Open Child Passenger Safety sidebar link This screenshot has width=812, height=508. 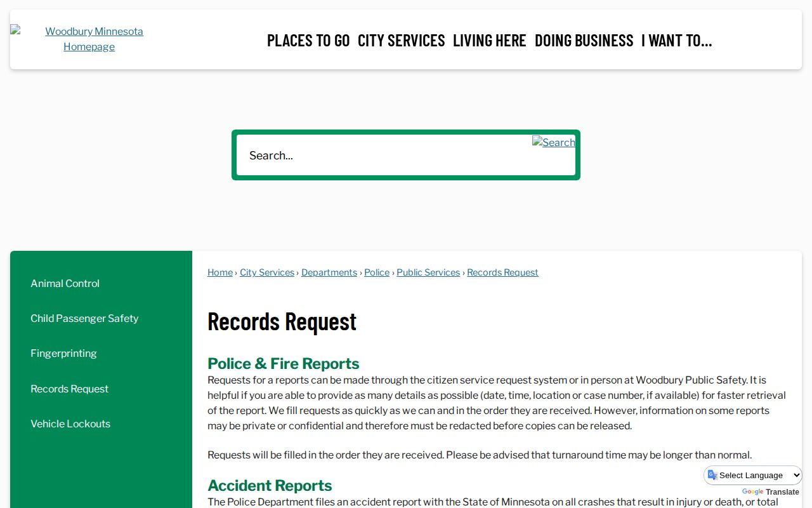84,318
